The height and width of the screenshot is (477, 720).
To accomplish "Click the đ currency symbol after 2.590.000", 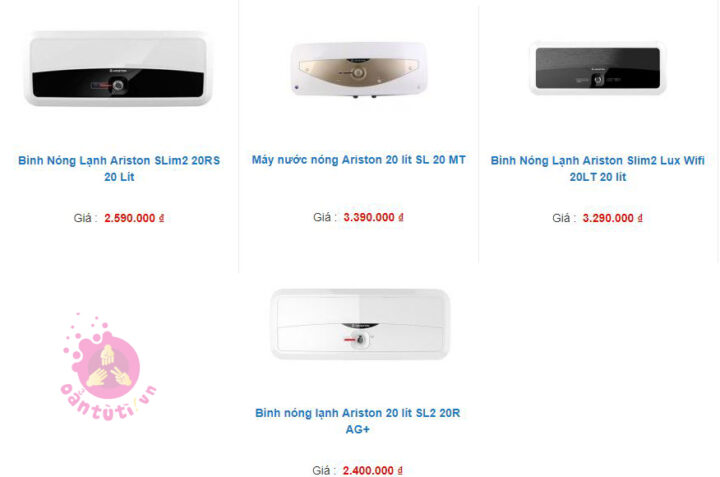I will [161, 218].
